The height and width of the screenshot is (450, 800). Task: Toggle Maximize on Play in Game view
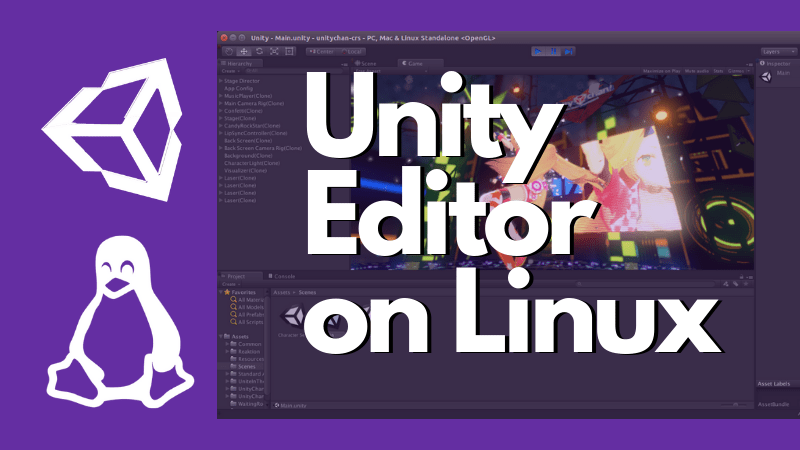(662, 71)
